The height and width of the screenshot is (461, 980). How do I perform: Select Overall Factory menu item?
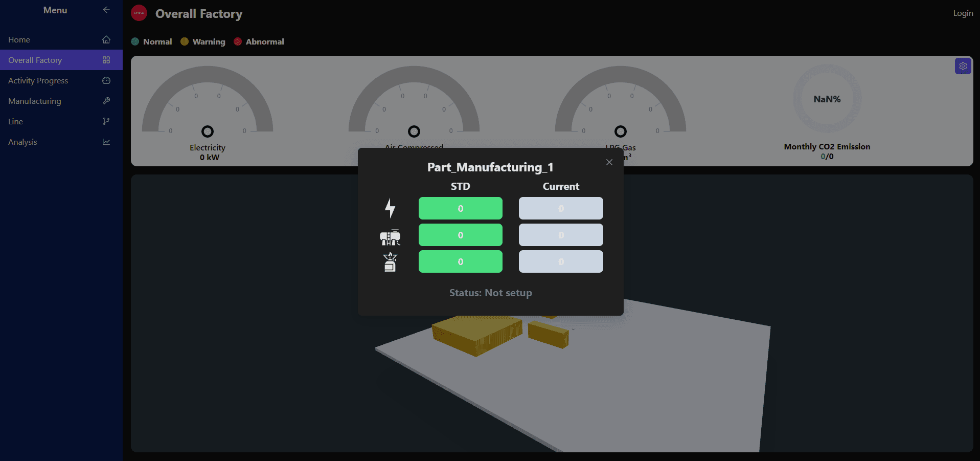(61, 60)
